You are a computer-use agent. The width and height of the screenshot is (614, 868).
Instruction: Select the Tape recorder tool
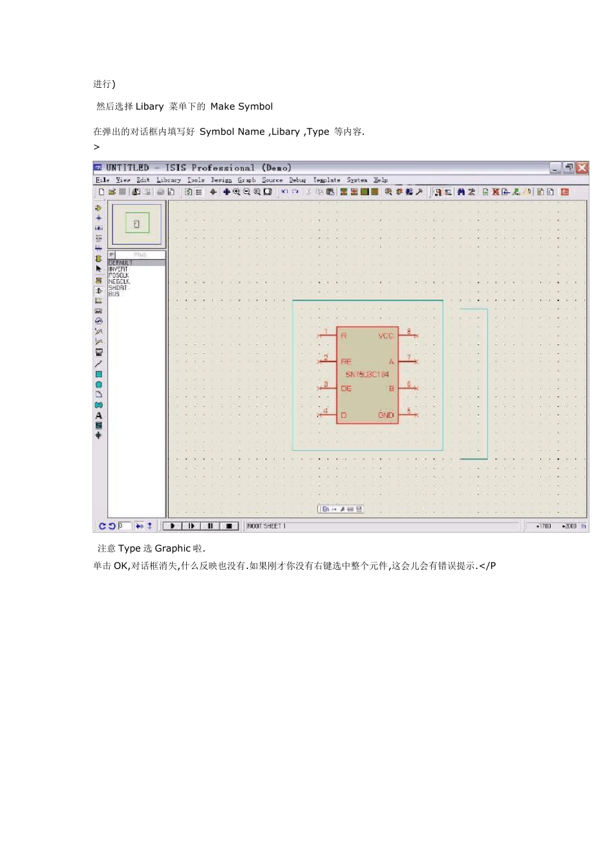(x=98, y=311)
